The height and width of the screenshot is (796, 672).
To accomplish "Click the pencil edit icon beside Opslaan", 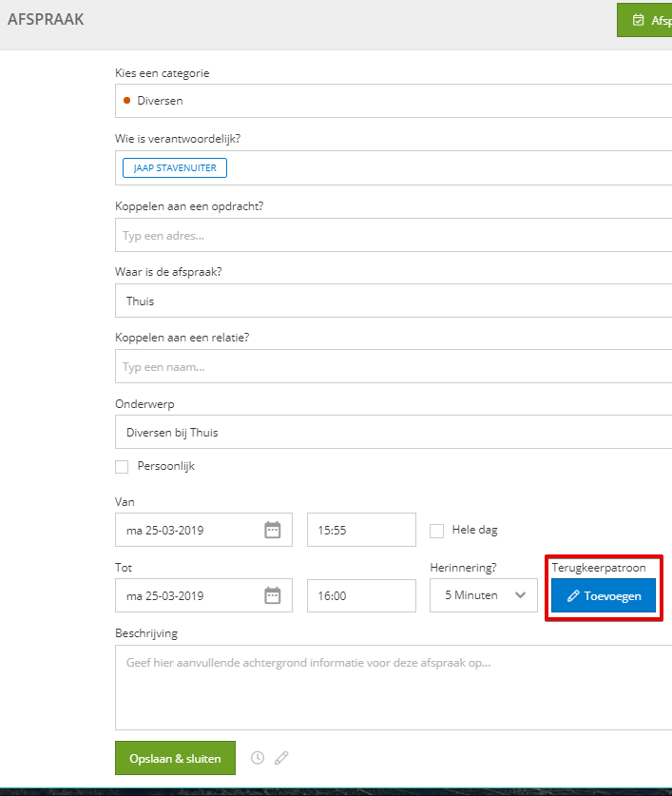I will coord(281,758).
